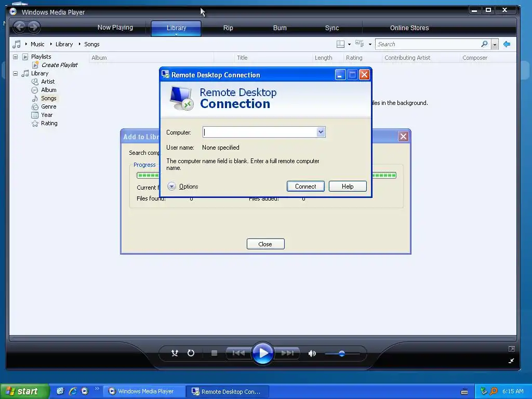532x399 pixels.
Task: Open the Genre view in Library
Action: pyautogui.click(x=48, y=107)
